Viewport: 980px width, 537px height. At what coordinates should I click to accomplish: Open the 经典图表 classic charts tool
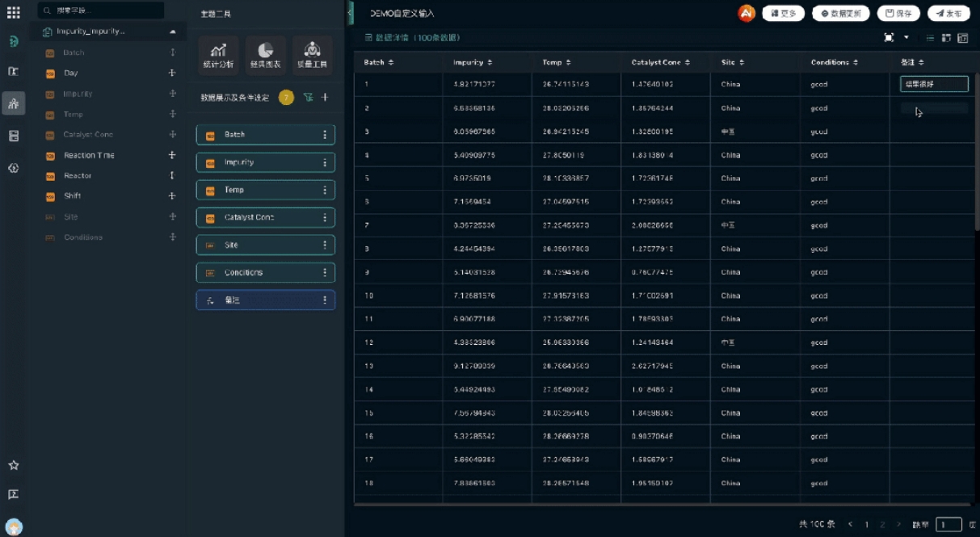265,55
